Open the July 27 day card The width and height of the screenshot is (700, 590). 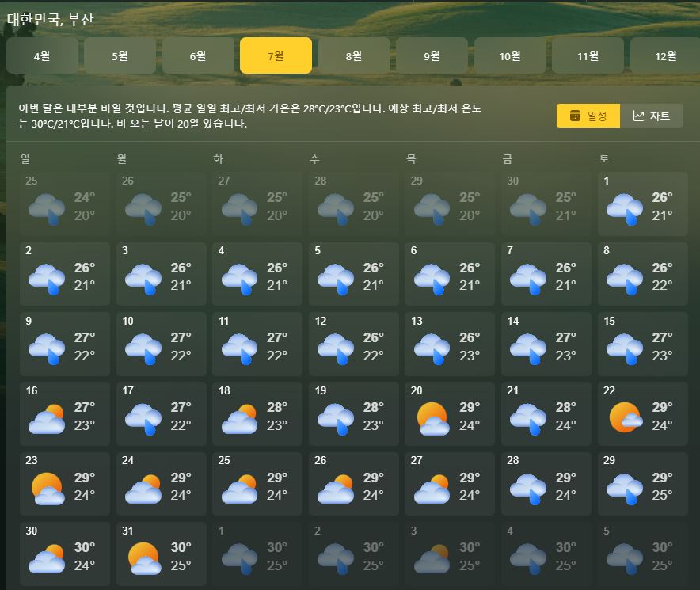[x=450, y=484]
